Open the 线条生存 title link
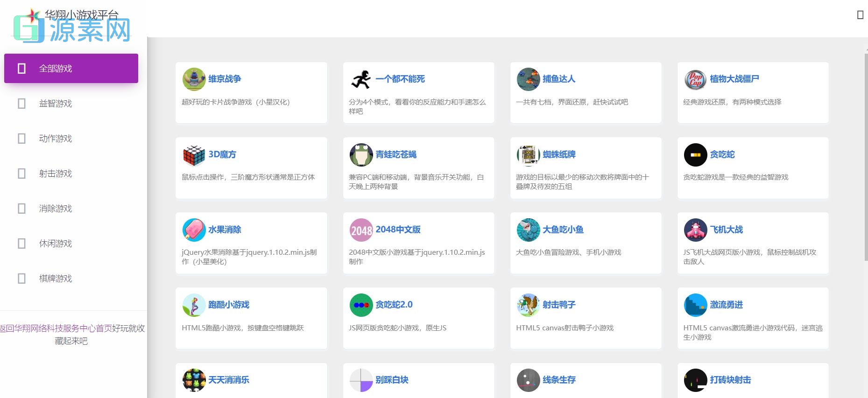The width and height of the screenshot is (868, 398). [x=559, y=380]
